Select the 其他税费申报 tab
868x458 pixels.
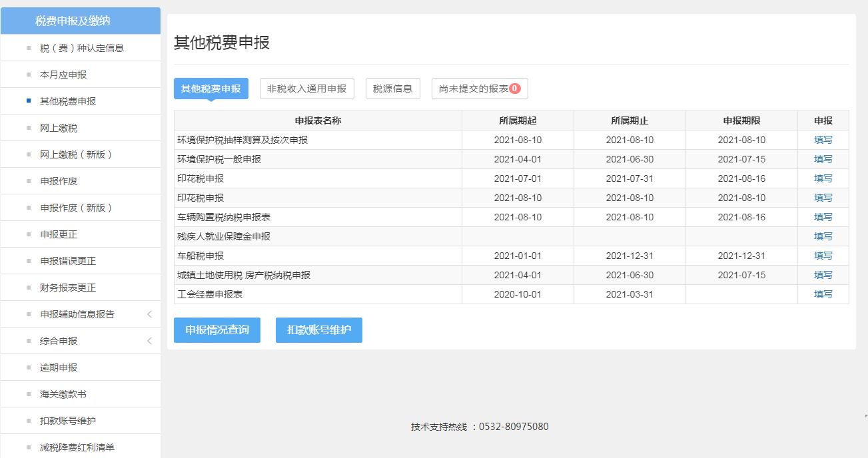click(x=211, y=89)
